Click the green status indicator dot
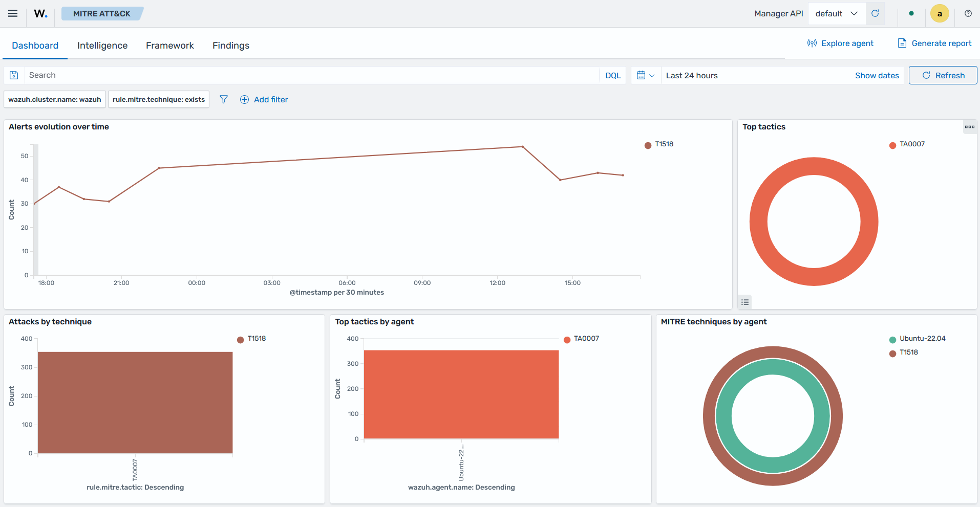Viewport: 980px width, 507px height. pos(911,14)
